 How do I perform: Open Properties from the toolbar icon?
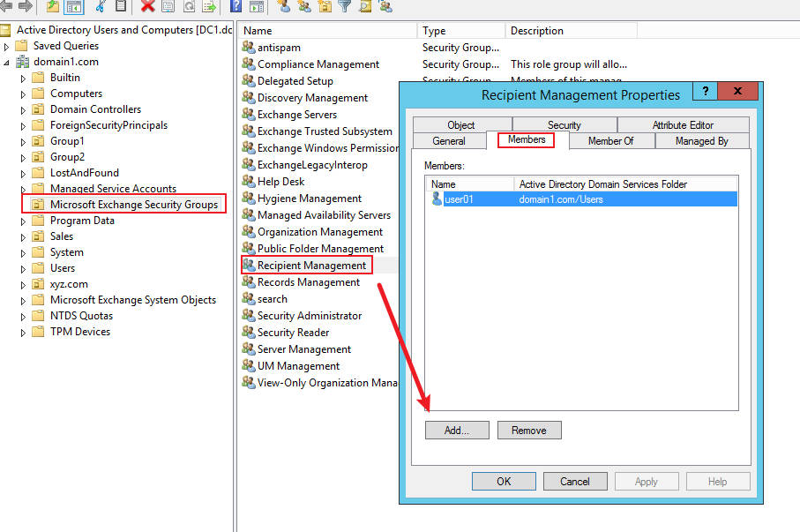click(x=168, y=5)
